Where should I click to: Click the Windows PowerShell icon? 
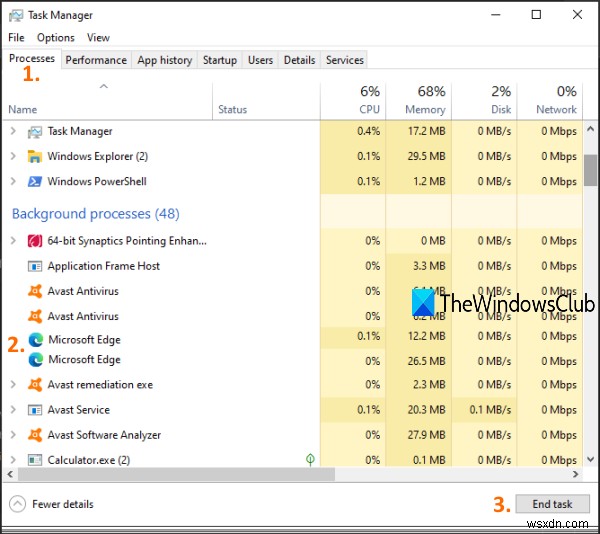(35, 181)
